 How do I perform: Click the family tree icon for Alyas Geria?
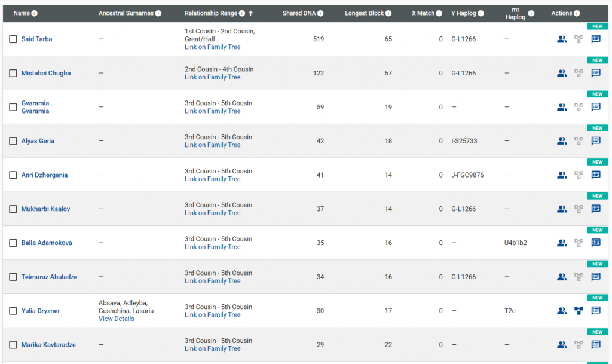[x=579, y=142]
